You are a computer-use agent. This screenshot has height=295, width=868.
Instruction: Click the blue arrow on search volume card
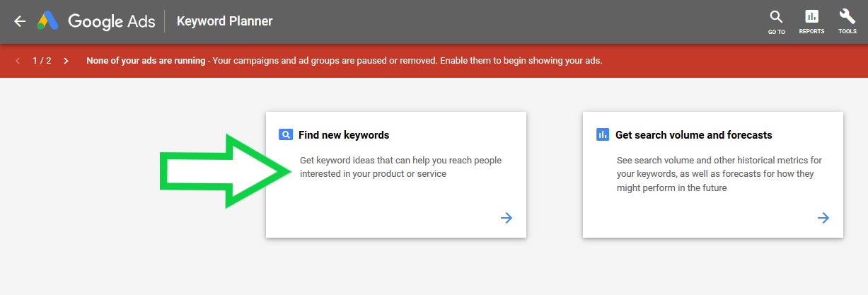coord(823,218)
